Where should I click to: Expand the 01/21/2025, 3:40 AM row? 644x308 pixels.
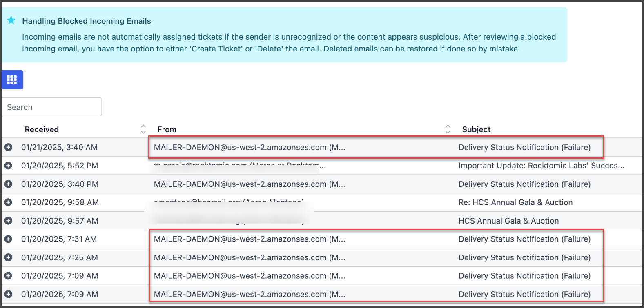[8, 147]
